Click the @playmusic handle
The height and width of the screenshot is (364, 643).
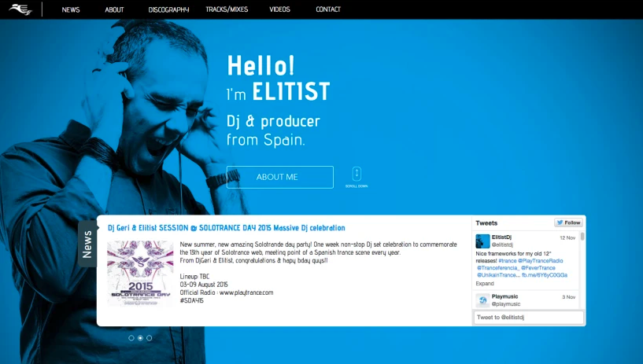point(506,303)
